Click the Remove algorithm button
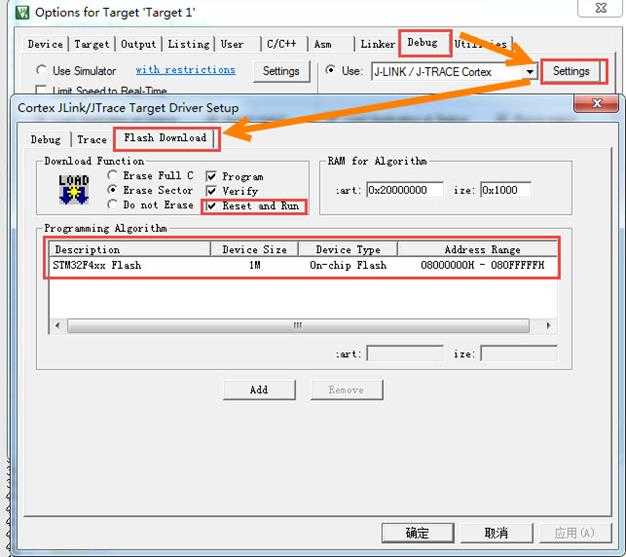Screen dimensions: 626x557 [x=346, y=389]
